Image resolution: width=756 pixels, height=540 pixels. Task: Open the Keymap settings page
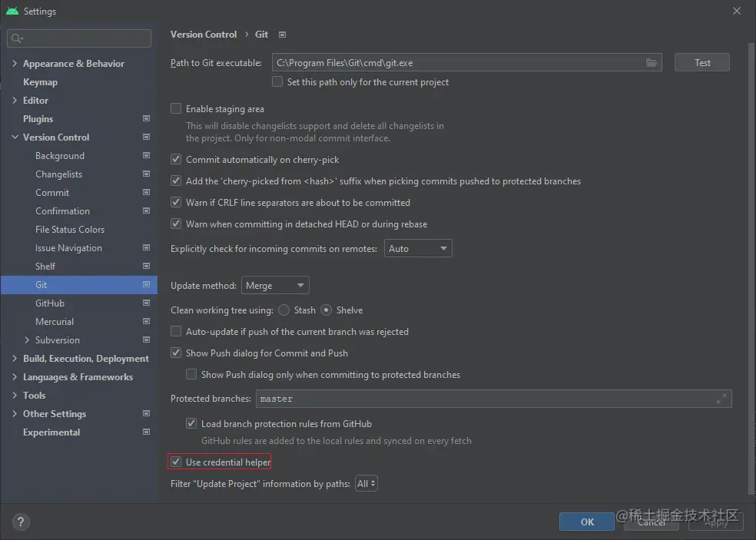tap(40, 82)
